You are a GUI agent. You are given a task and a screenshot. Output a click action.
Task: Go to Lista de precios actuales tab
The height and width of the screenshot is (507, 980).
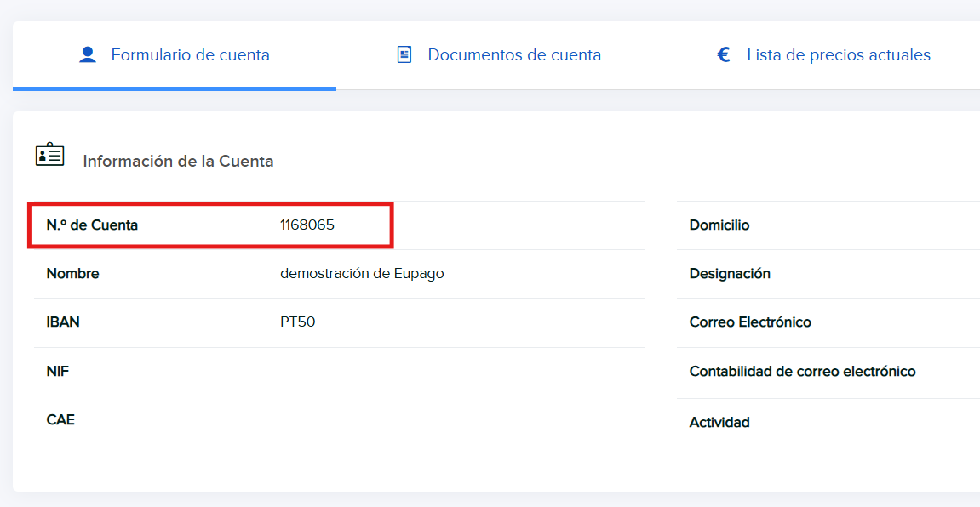[838, 55]
